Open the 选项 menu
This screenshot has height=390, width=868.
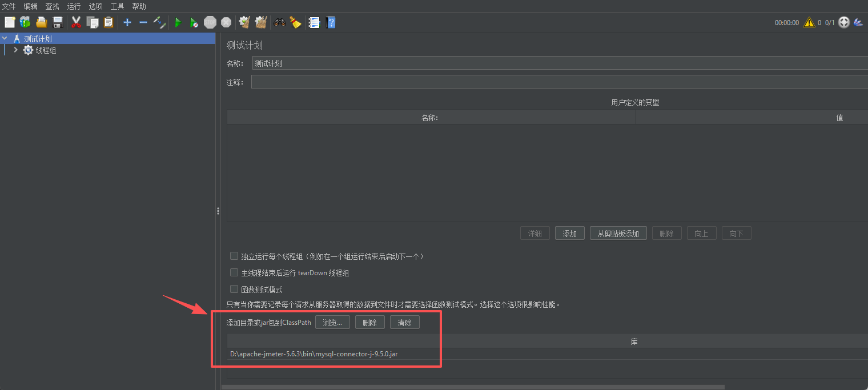[95, 6]
